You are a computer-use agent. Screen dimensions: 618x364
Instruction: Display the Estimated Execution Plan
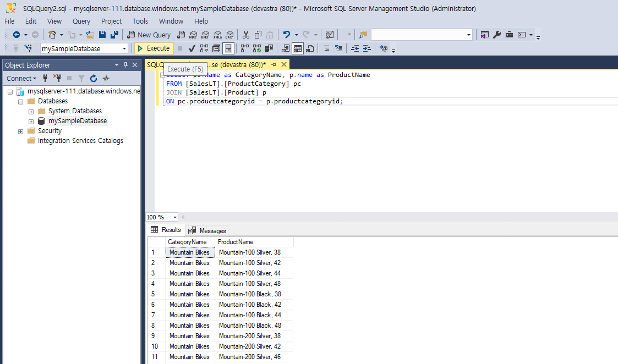[204, 48]
